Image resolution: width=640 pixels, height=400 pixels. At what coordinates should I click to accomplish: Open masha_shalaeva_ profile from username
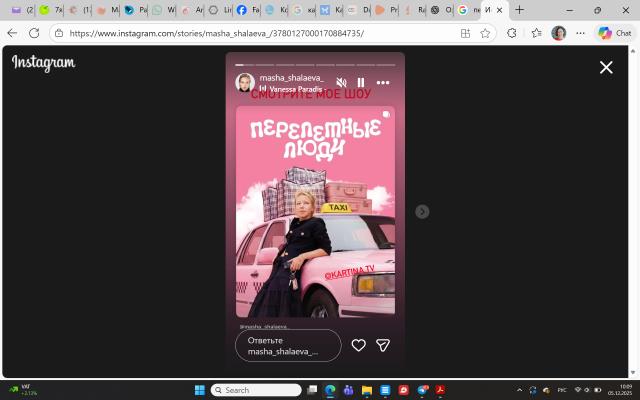point(291,78)
